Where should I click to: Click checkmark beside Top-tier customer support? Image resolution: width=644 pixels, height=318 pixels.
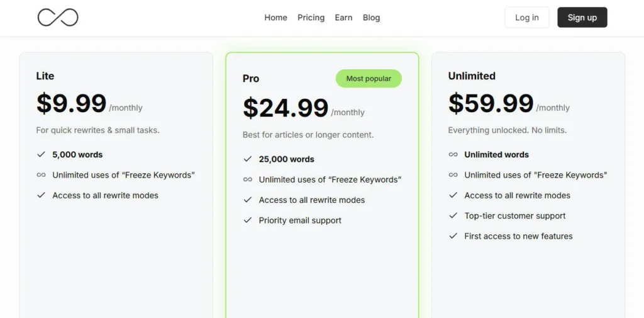click(453, 215)
